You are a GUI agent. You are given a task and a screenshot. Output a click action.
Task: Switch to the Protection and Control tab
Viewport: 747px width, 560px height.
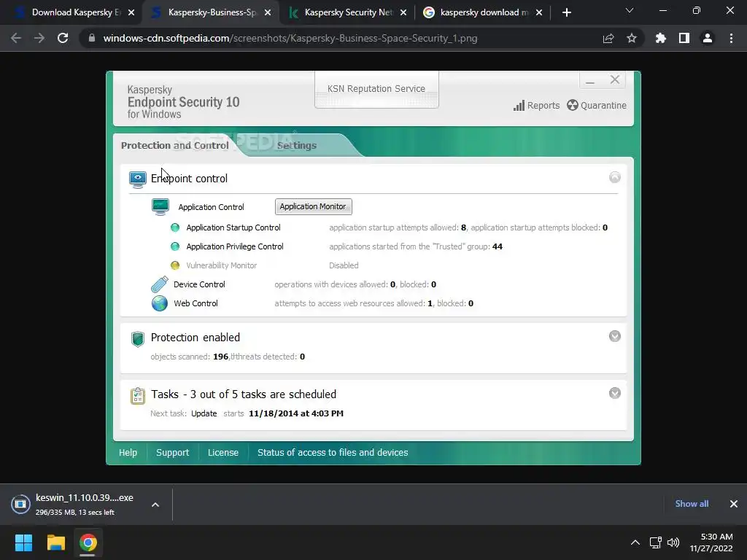click(175, 146)
